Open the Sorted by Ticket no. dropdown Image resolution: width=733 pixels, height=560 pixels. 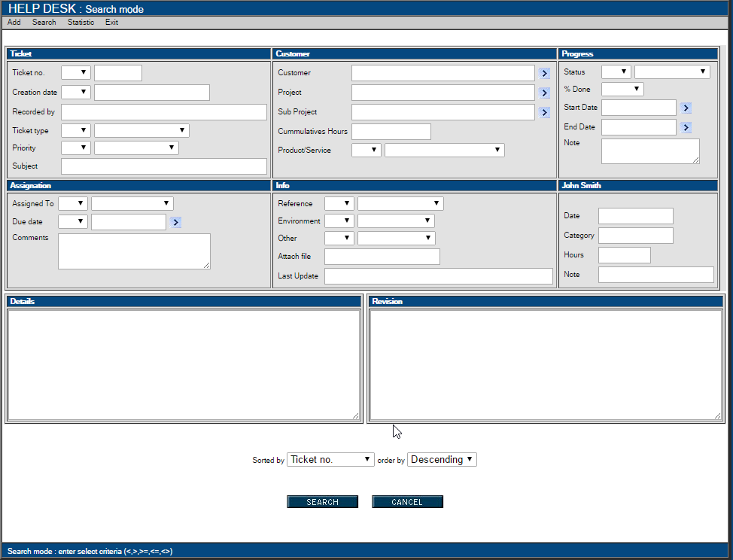330,459
